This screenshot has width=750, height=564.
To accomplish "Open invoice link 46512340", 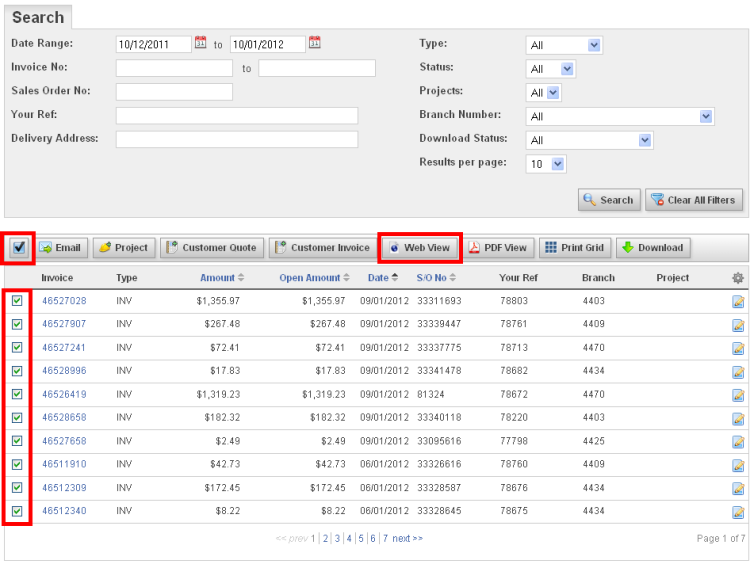I will click(64, 511).
